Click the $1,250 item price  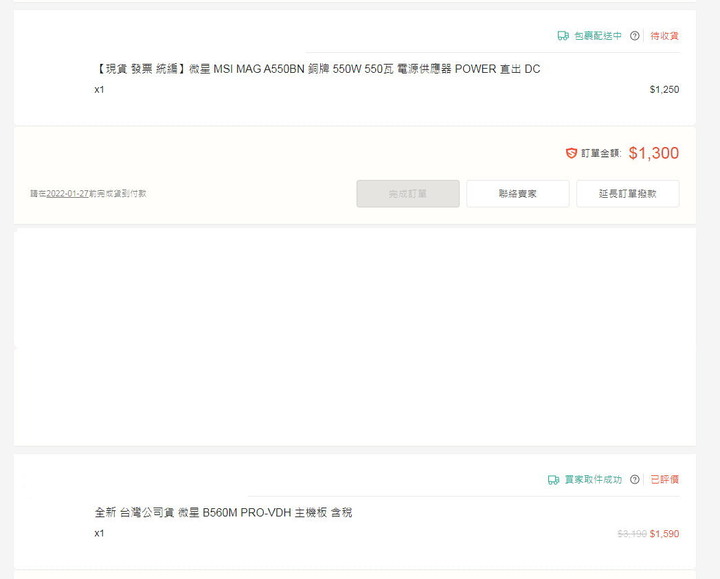pyautogui.click(x=664, y=90)
